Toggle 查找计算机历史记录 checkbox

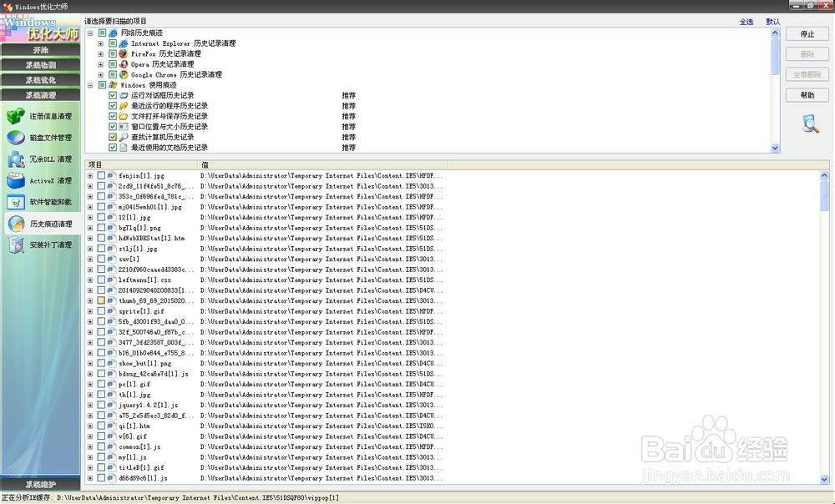[113, 137]
